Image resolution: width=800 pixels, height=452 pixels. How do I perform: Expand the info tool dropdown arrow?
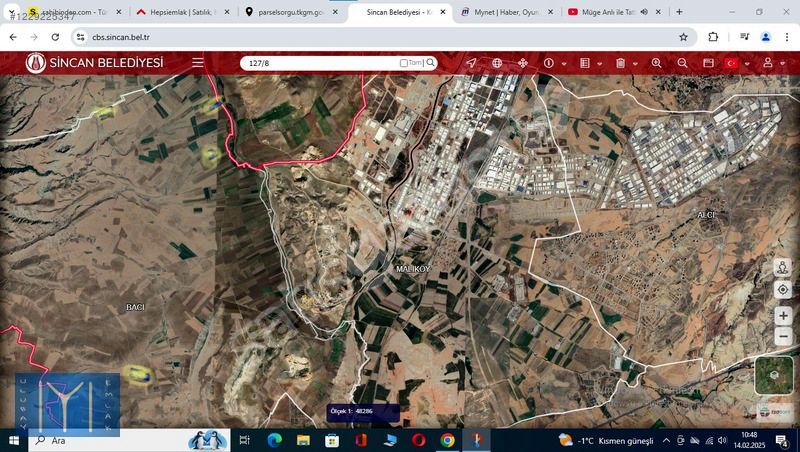click(x=561, y=63)
